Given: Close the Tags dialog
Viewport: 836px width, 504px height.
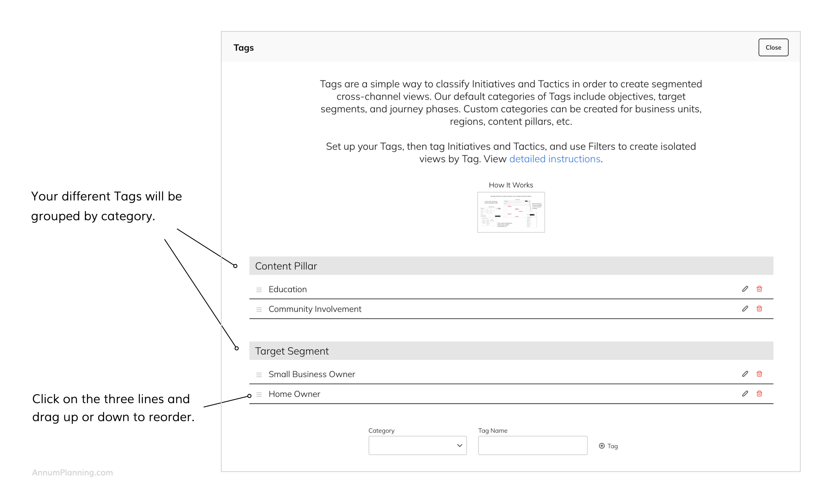Looking at the screenshot, I should tap(773, 47).
